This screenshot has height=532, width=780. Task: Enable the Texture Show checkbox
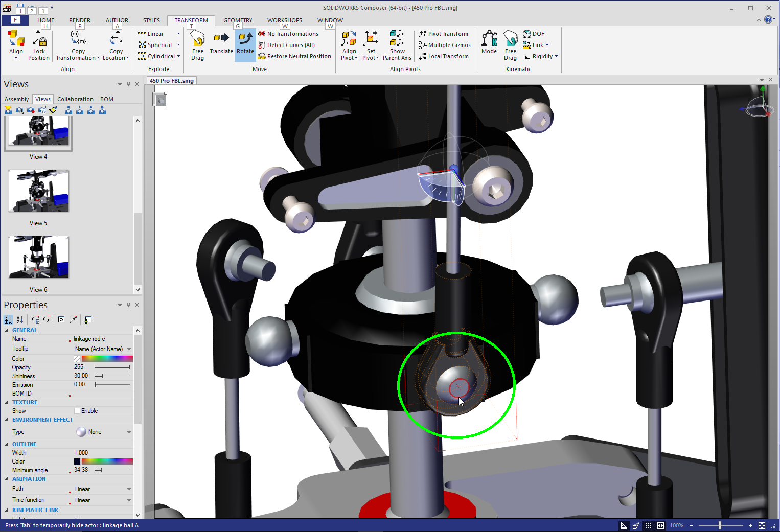click(x=77, y=411)
